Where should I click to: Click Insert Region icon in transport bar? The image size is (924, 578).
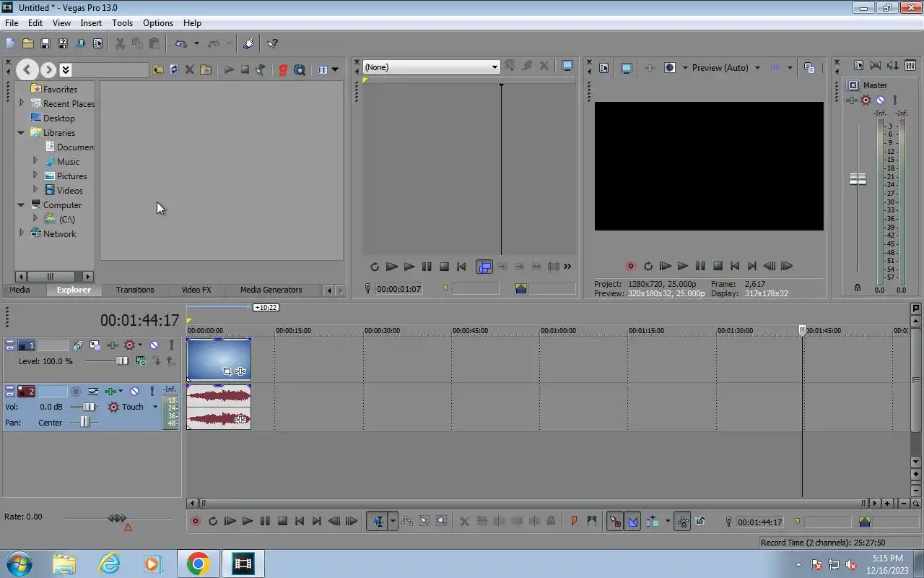pyautogui.click(x=592, y=521)
